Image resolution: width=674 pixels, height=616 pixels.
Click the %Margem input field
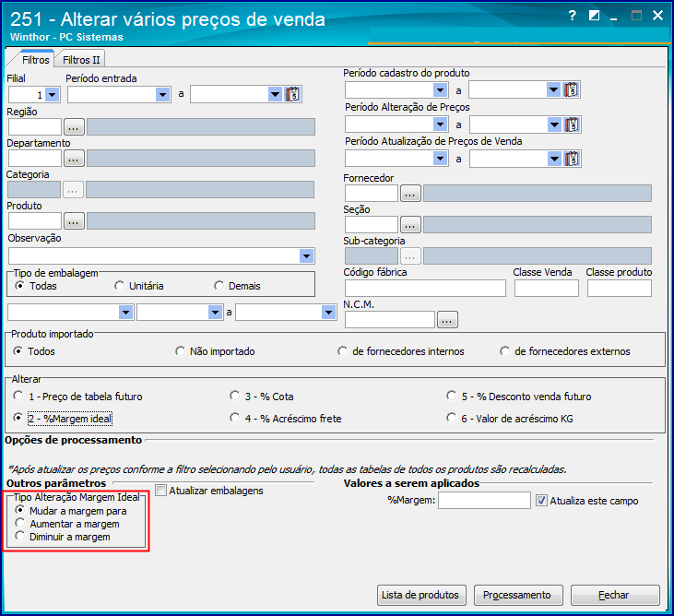pyautogui.click(x=484, y=501)
